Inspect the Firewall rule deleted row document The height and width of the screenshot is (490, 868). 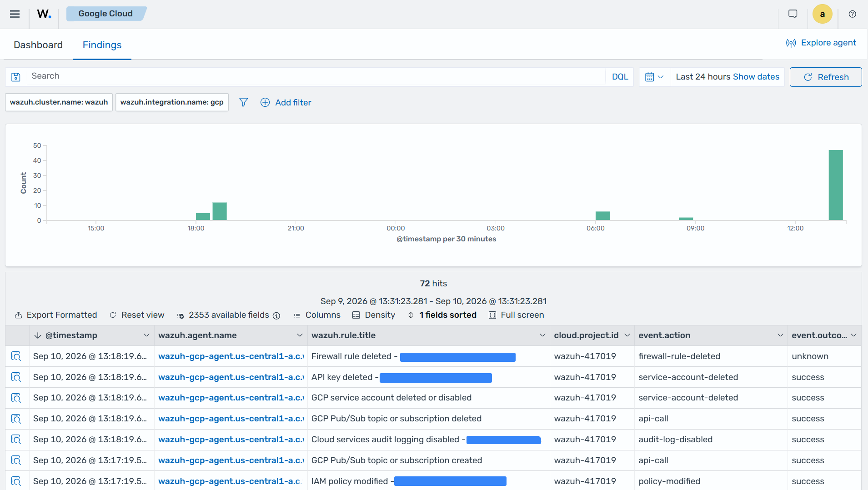16,356
